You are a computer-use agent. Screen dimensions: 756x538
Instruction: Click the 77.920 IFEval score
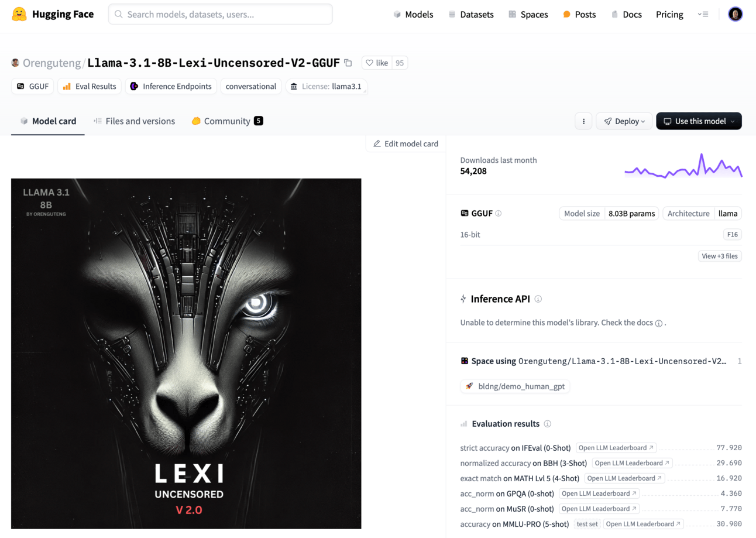coord(729,448)
